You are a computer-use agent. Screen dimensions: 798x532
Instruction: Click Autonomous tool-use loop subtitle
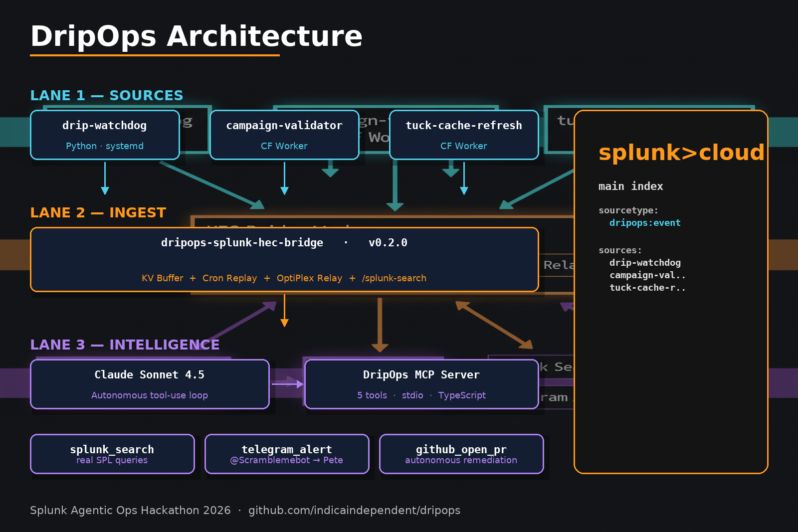point(150,395)
